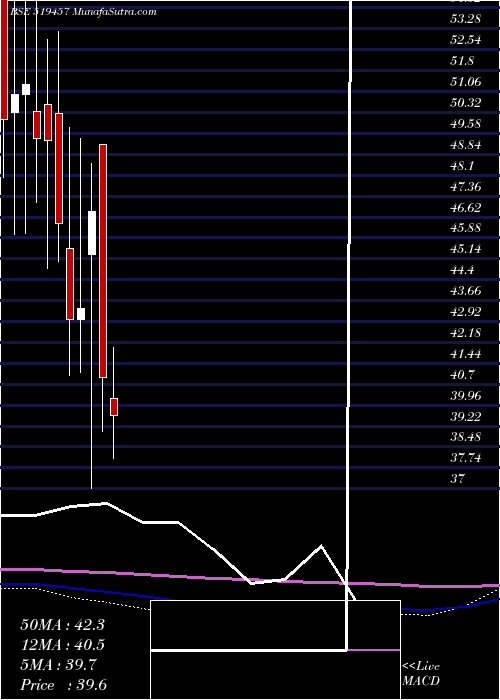Click the 38.48 price axis label
500x700 pixels.
point(466,437)
